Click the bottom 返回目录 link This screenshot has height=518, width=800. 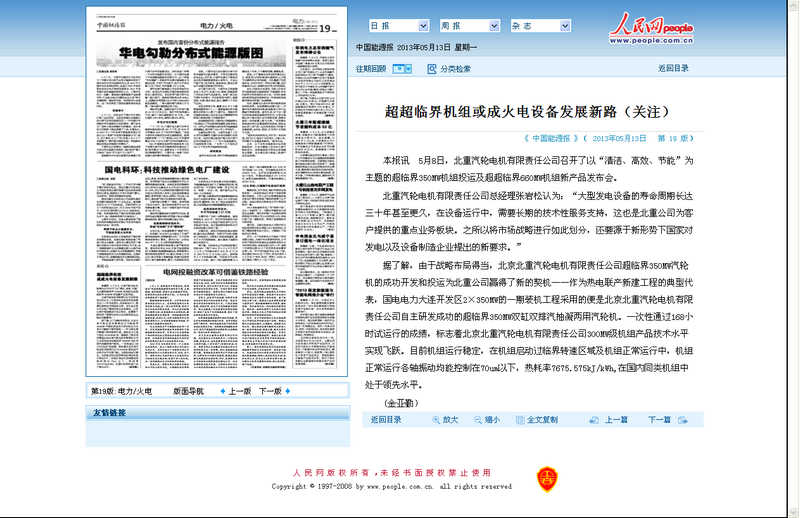[386, 420]
